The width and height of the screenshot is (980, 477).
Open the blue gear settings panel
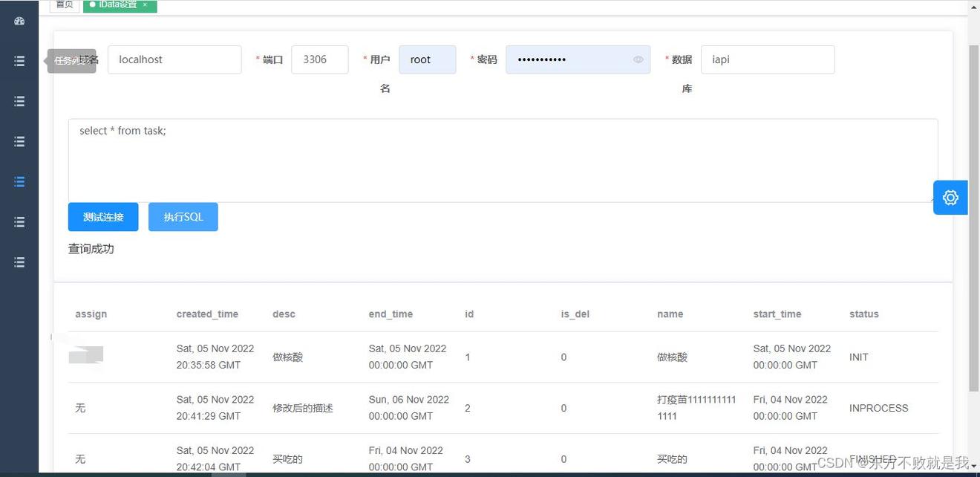pyautogui.click(x=950, y=198)
